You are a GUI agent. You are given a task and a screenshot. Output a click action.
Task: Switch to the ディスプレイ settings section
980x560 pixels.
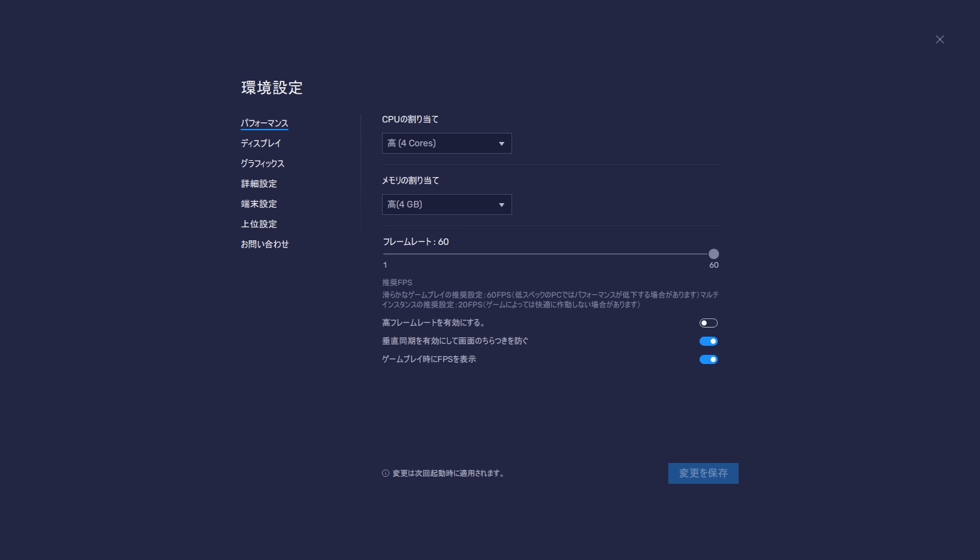coord(260,143)
